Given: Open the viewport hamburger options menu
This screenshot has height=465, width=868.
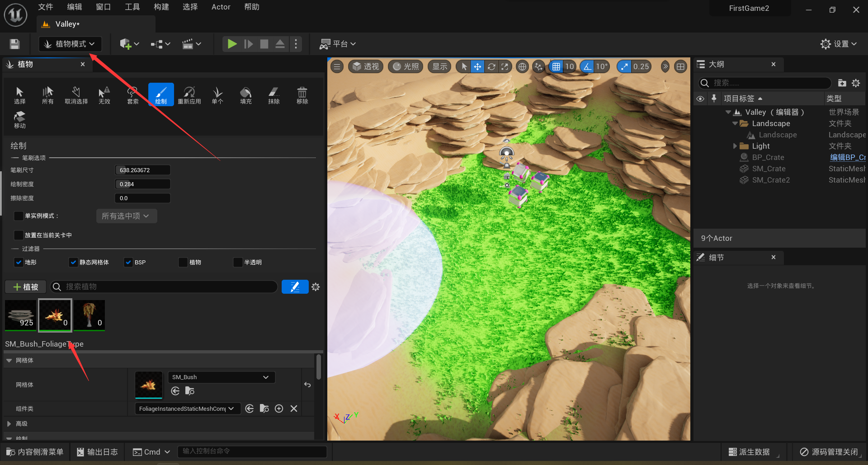Looking at the screenshot, I should pyautogui.click(x=337, y=67).
